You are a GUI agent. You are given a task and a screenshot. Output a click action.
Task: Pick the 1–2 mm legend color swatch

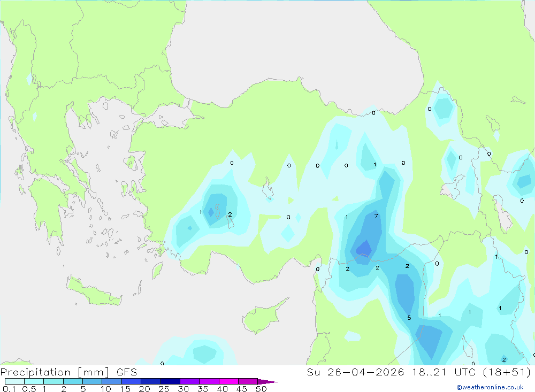[x=53, y=381]
